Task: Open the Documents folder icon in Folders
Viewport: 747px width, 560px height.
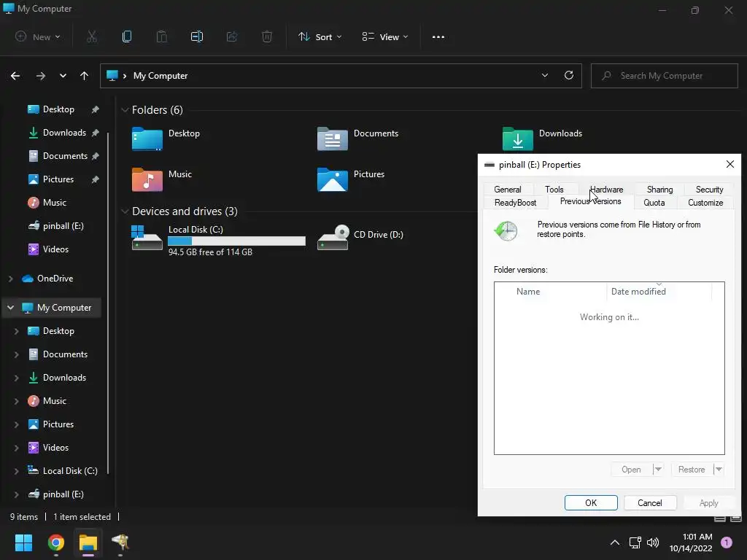Action: [x=332, y=139]
